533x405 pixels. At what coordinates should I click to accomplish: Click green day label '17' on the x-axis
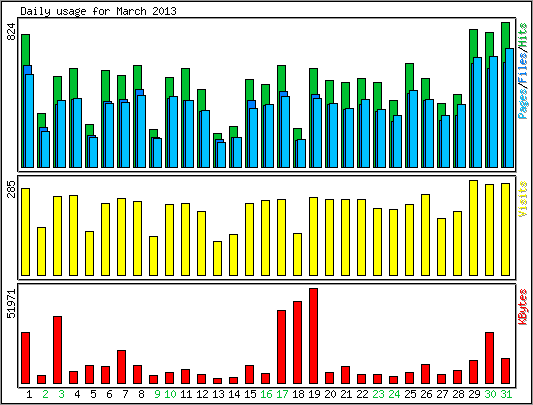click(282, 394)
